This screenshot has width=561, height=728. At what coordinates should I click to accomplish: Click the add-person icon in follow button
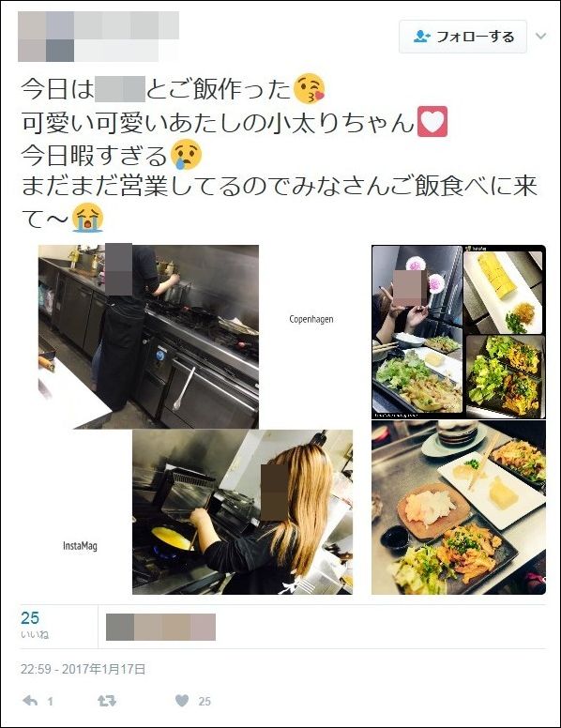click(421, 37)
